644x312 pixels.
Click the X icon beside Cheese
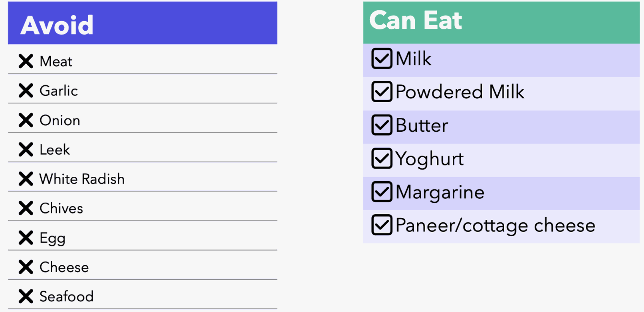coord(26,267)
